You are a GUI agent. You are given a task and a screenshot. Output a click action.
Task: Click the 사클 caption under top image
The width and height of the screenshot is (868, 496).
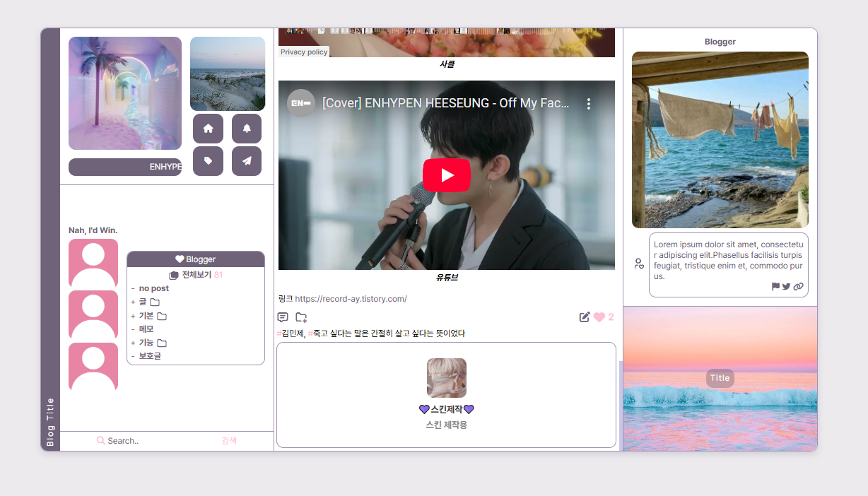(x=447, y=64)
